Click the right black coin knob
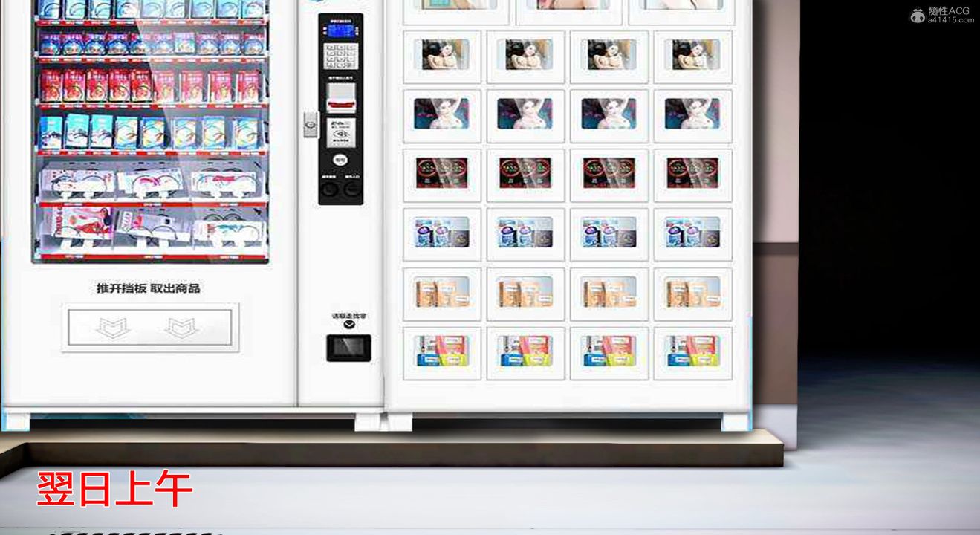Screen dimensions: 980x535 [351, 189]
